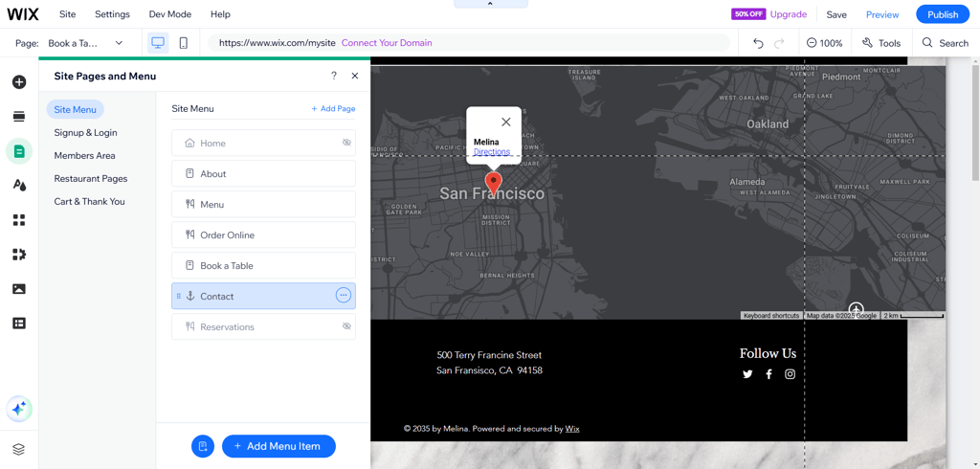The height and width of the screenshot is (469, 980).
Task: Select the Contact anchor item
Action: [264, 296]
